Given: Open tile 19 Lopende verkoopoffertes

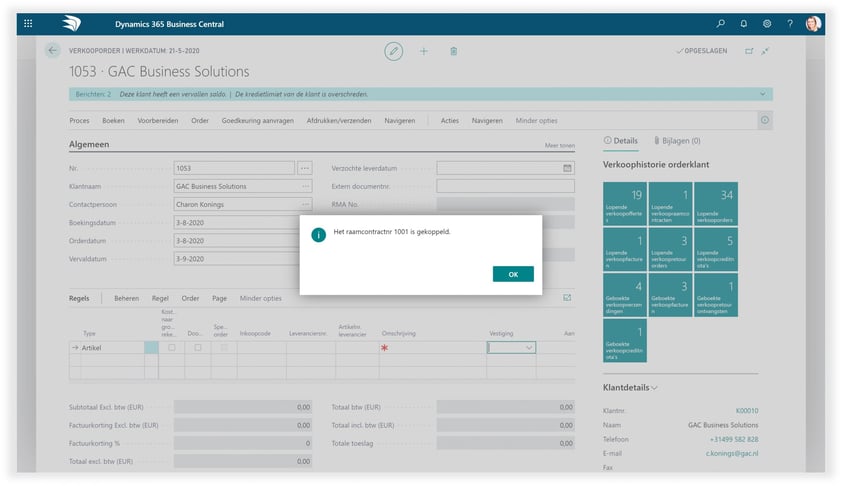Looking at the screenshot, I should coord(625,204).
